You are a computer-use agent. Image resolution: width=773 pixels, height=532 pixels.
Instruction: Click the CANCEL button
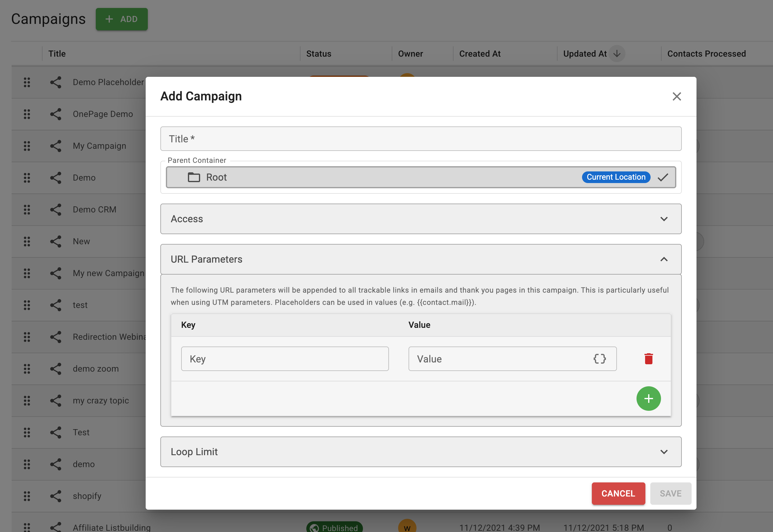click(618, 493)
